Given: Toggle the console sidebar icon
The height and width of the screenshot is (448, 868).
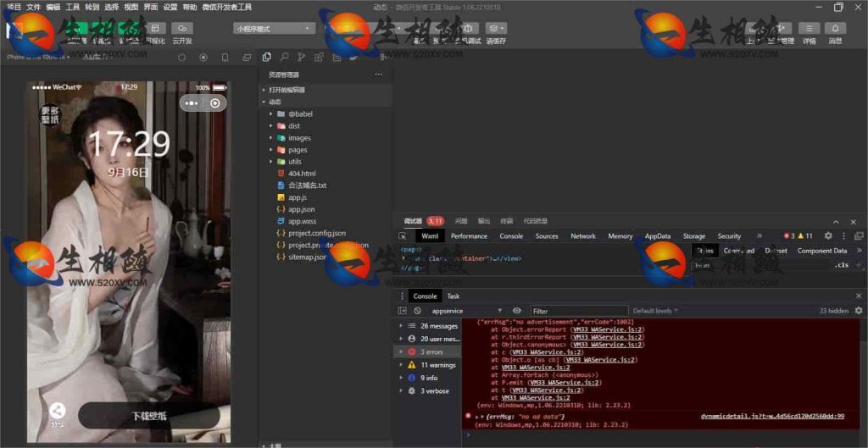Looking at the screenshot, I should point(403,311).
